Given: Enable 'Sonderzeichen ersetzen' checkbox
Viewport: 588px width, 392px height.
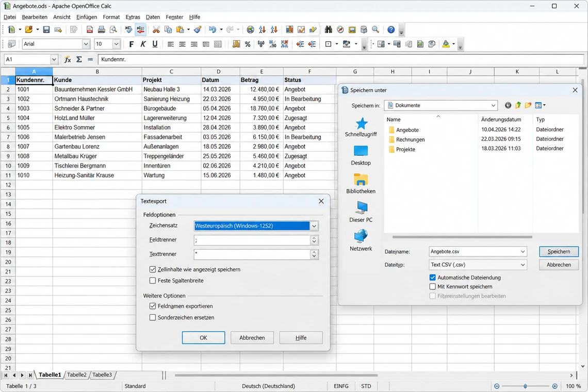Looking at the screenshot, I should (153, 317).
